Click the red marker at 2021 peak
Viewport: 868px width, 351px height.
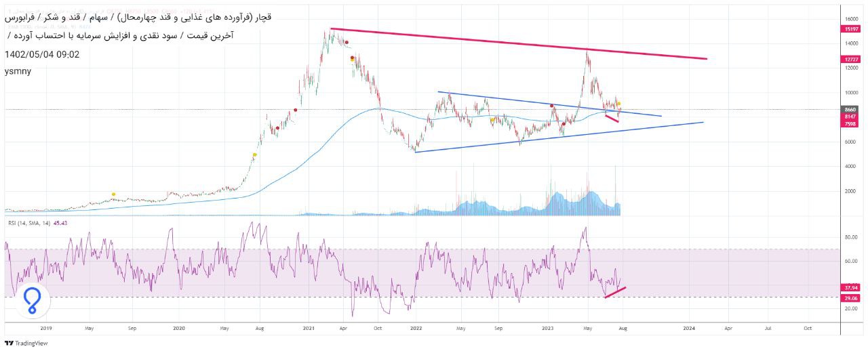[x=347, y=42]
